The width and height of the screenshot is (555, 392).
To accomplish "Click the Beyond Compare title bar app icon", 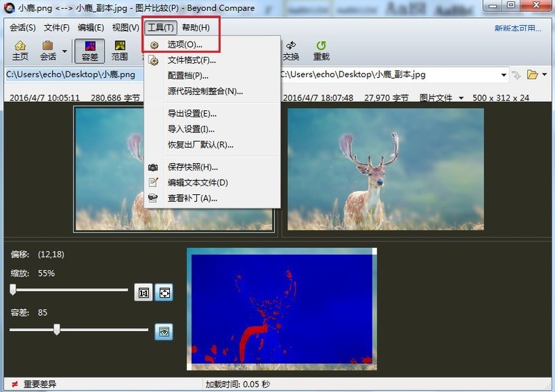I will click(x=10, y=8).
